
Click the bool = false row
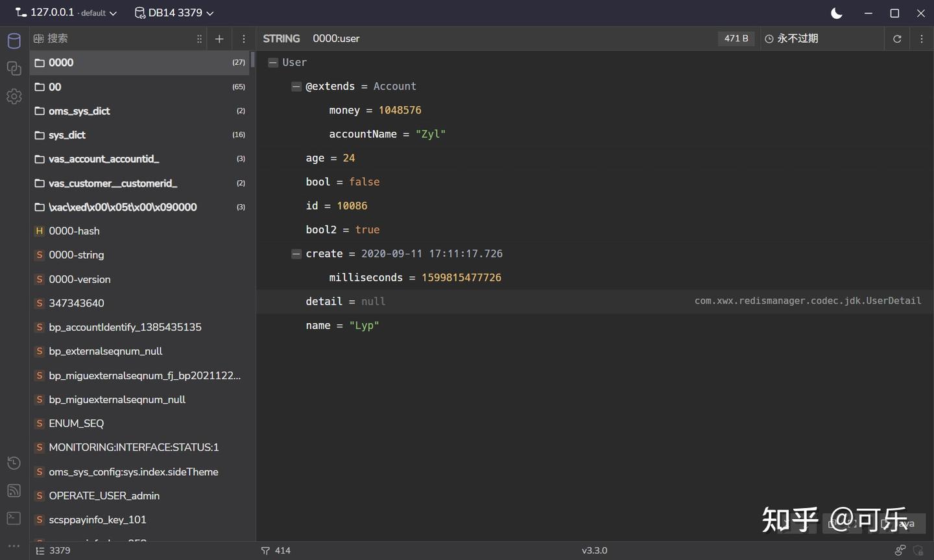tap(594, 182)
